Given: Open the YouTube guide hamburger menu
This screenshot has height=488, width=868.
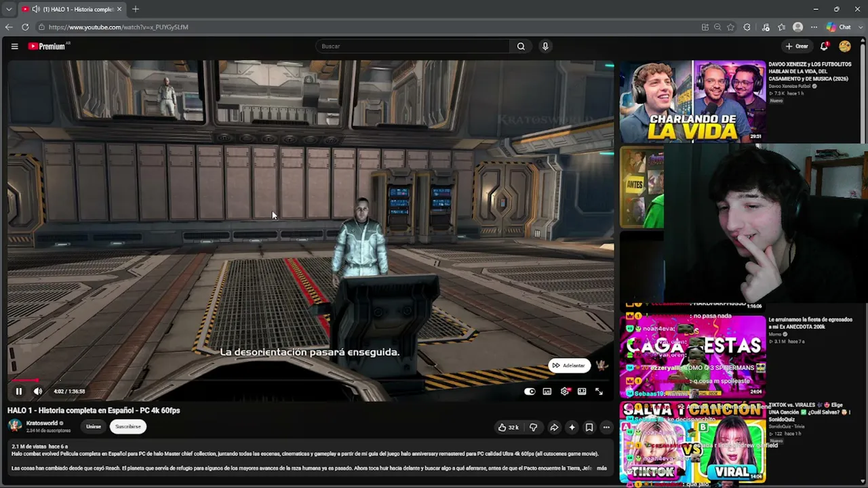Looking at the screenshot, I should [14, 46].
